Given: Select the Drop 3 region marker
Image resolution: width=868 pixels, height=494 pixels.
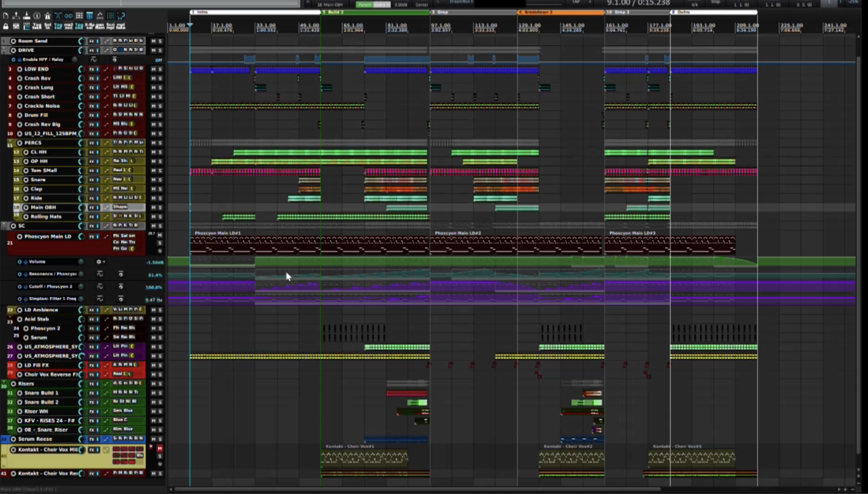Looking at the screenshot, I should click(x=637, y=12).
